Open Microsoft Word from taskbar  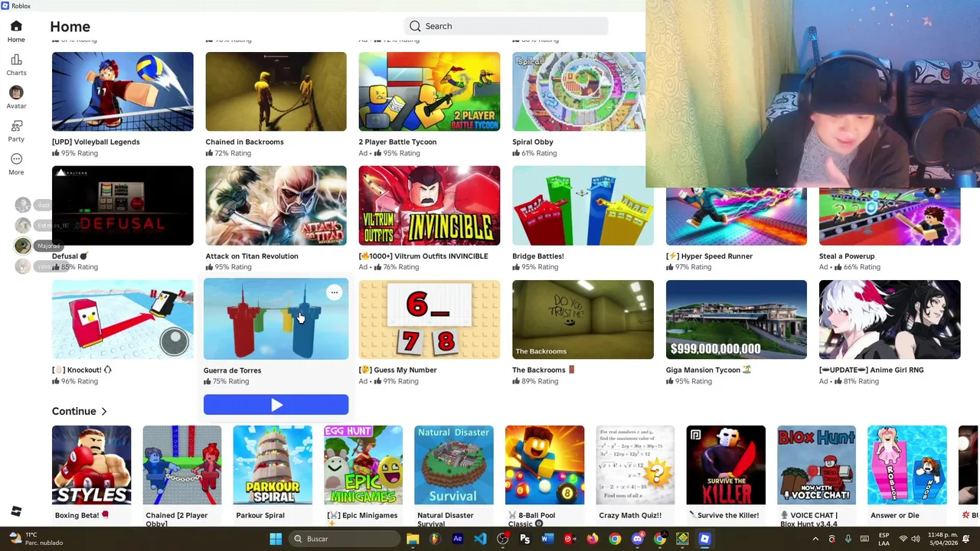click(547, 539)
